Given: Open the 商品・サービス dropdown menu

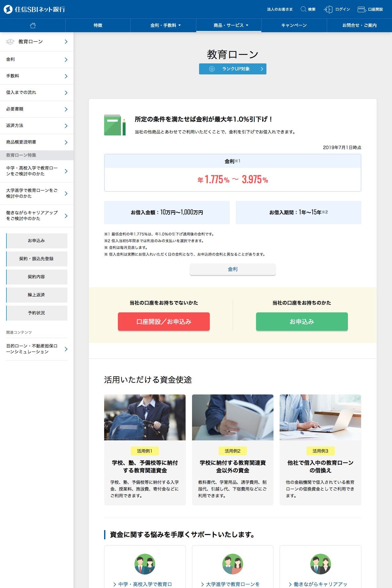Looking at the screenshot, I should 229,25.
